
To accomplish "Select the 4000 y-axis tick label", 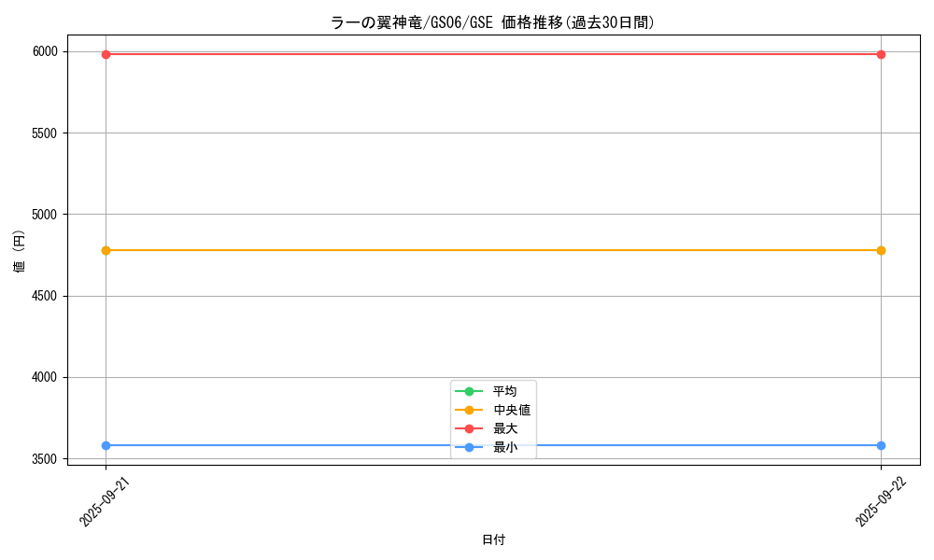I will coord(45,377).
